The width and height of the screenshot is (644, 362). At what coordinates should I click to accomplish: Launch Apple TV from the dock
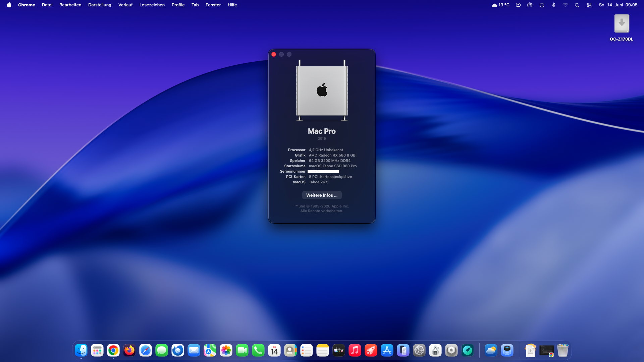(x=339, y=351)
